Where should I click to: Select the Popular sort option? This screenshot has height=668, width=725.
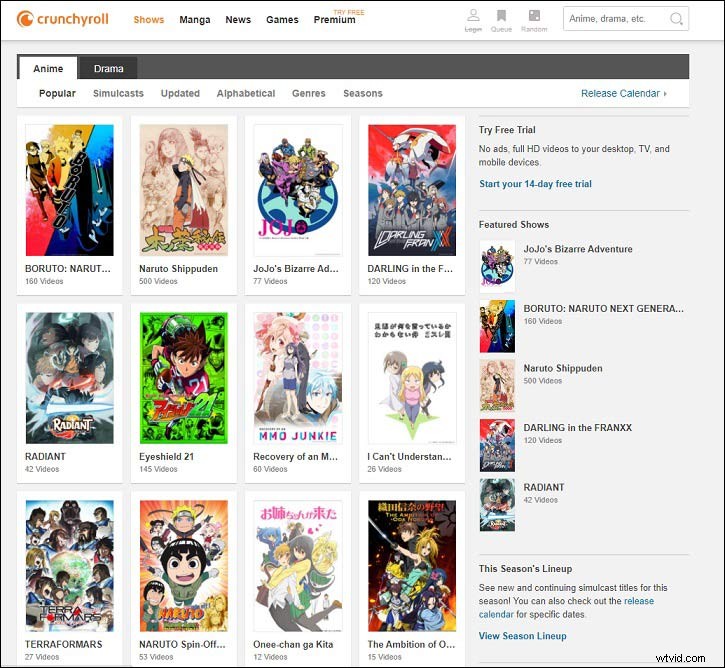point(57,93)
